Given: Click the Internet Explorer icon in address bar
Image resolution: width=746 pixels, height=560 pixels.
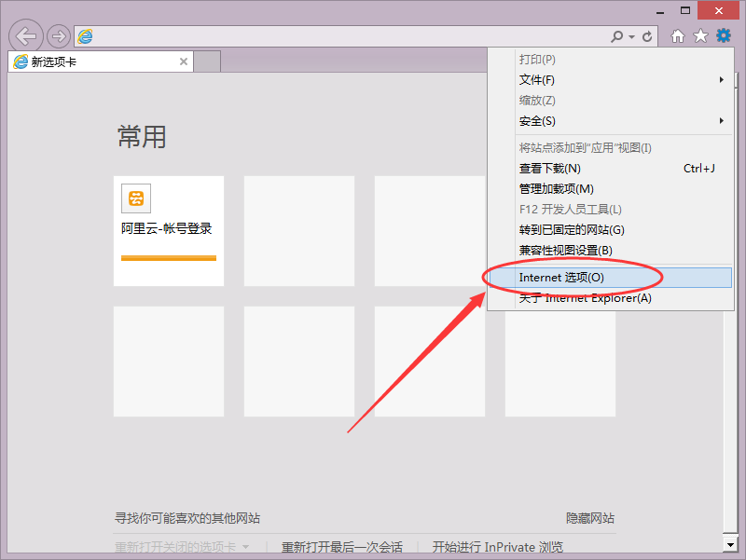Looking at the screenshot, I should (x=85, y=36).
